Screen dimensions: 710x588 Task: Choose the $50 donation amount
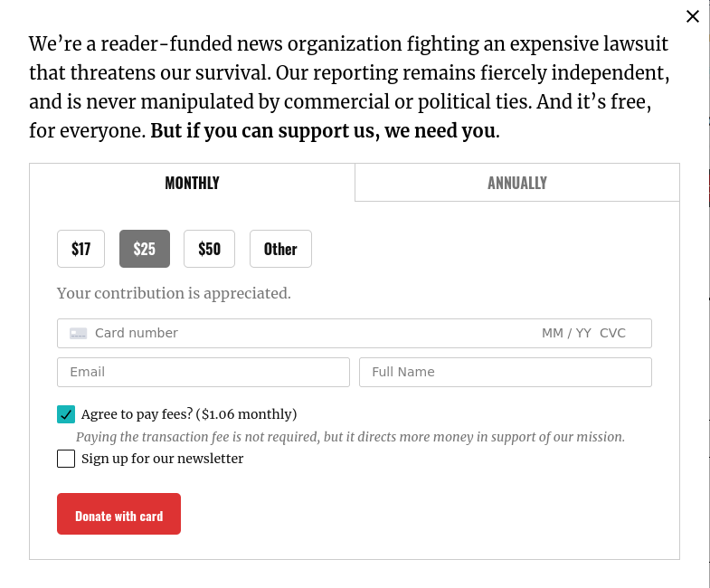pos(209,249)
